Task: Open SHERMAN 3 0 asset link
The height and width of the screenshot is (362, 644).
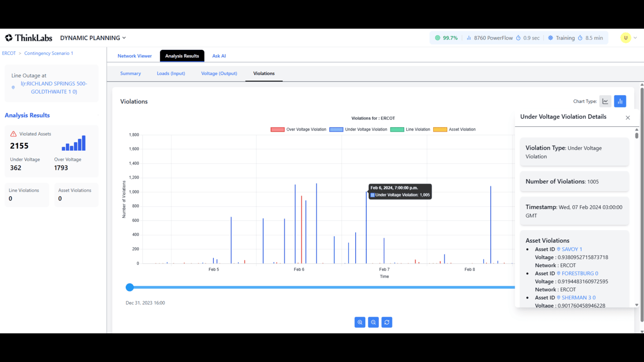Action: tap(576, 298)
